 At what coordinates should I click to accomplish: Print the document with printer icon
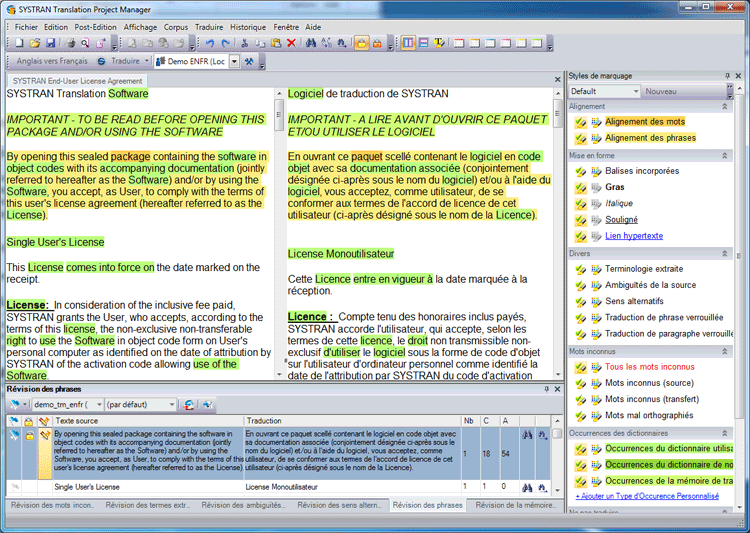[70, 44]
